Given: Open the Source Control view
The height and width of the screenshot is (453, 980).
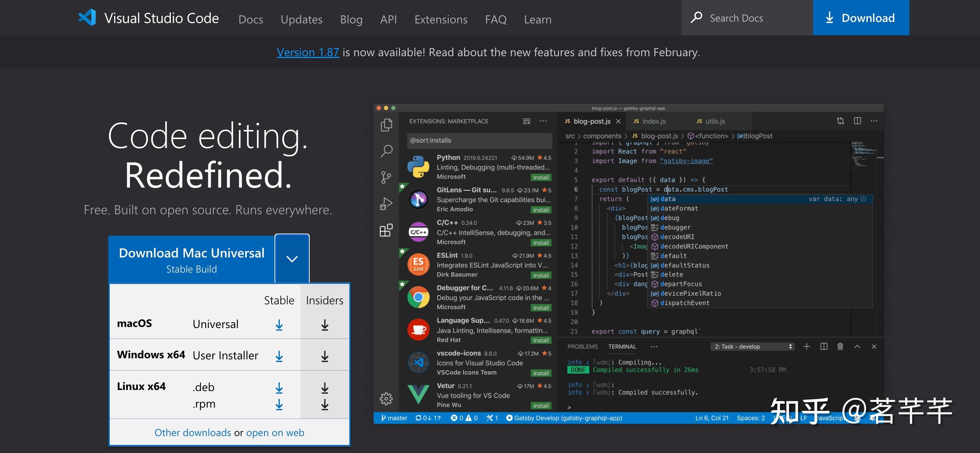Looking at the screenshot, I should pyautogui.click(x=386, y=178).
